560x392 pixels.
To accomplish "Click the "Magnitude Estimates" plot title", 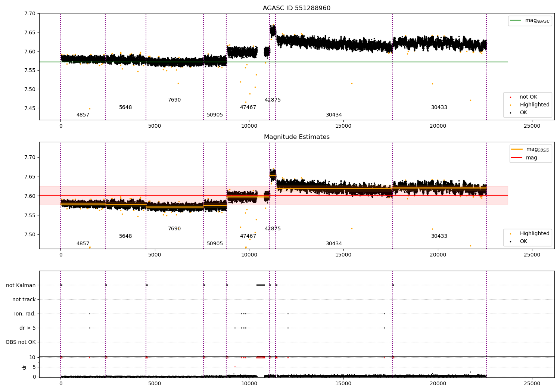I will (296, 137).
